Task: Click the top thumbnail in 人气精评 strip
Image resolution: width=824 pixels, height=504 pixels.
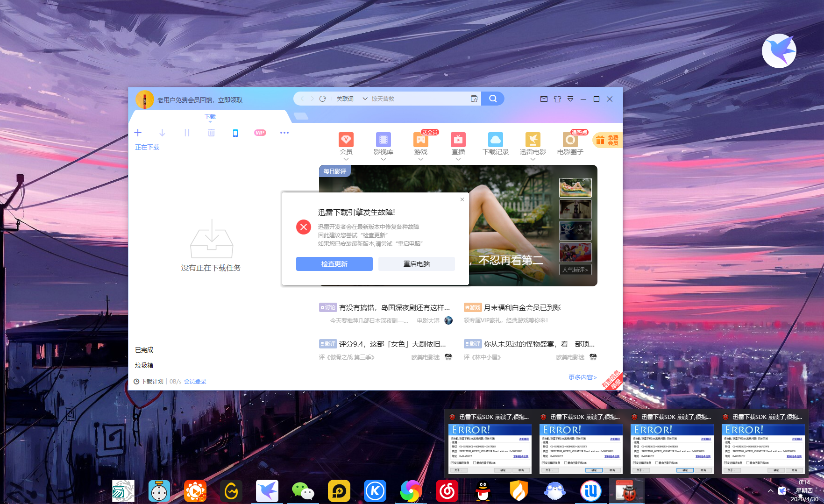Action: tap(575, 187)
